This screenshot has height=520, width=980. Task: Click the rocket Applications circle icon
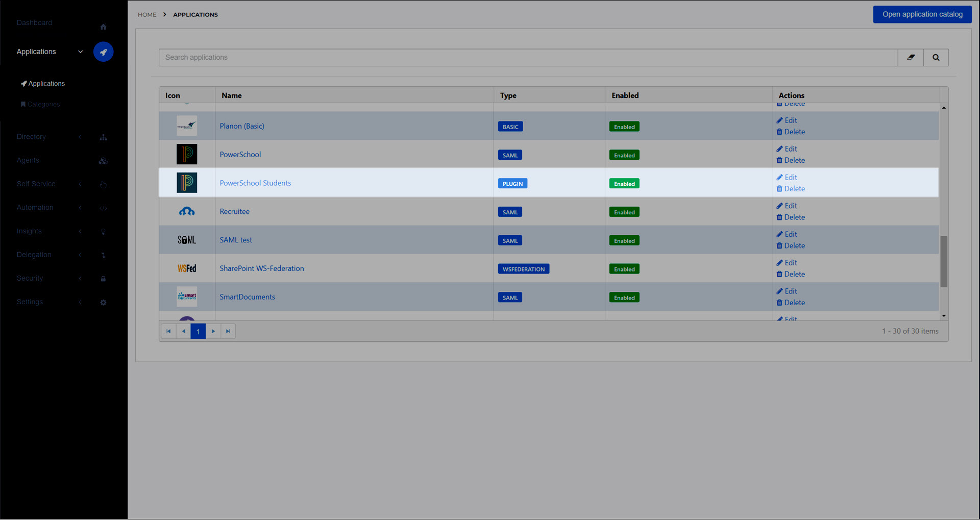coord(103,52)
